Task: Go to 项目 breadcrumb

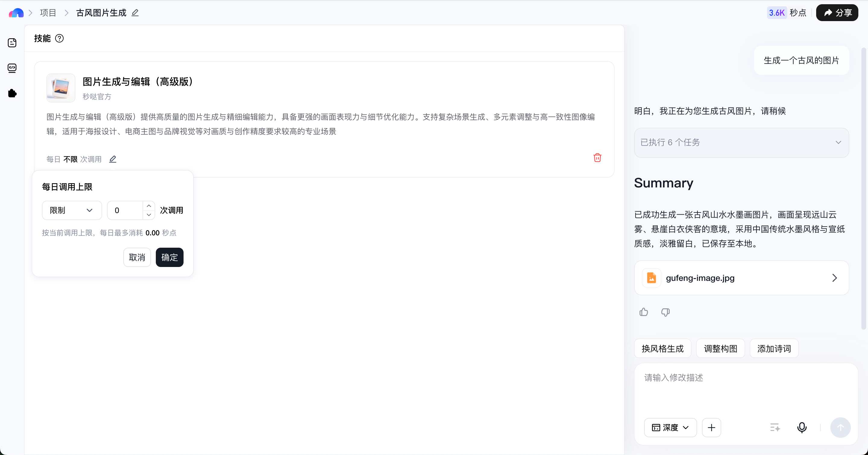Action: 48,13
